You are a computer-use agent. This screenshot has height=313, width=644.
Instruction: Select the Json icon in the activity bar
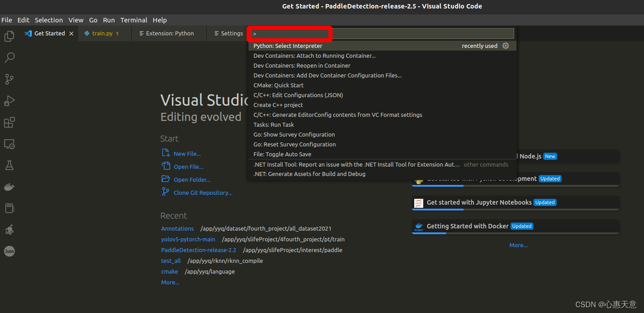click(9, 251)
